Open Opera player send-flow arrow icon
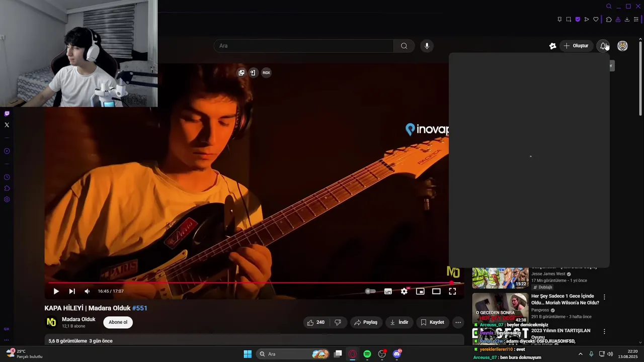This screenshot has height=362, width=644. 587,20
